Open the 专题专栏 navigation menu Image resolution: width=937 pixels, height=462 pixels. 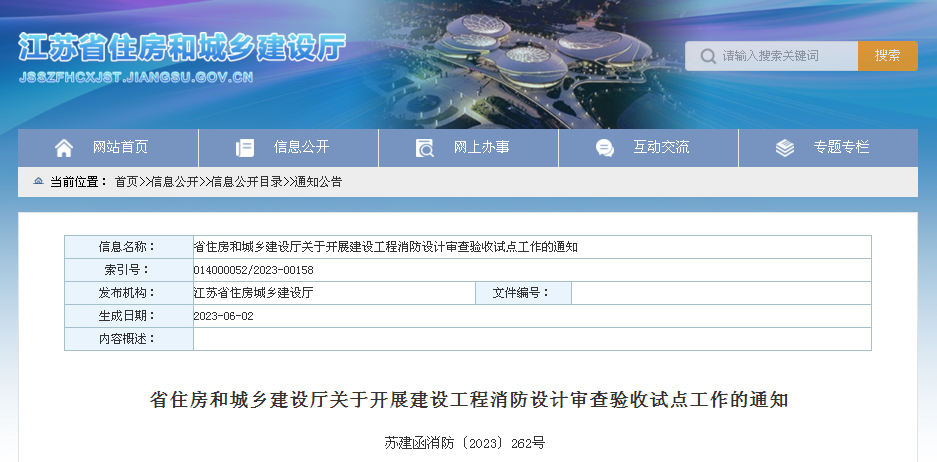(x=829, y=148)
